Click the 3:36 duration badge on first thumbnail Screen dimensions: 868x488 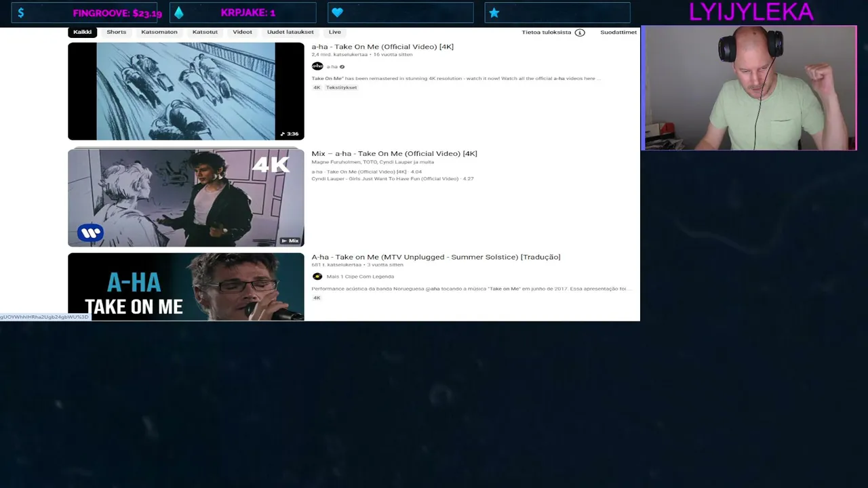290,134
